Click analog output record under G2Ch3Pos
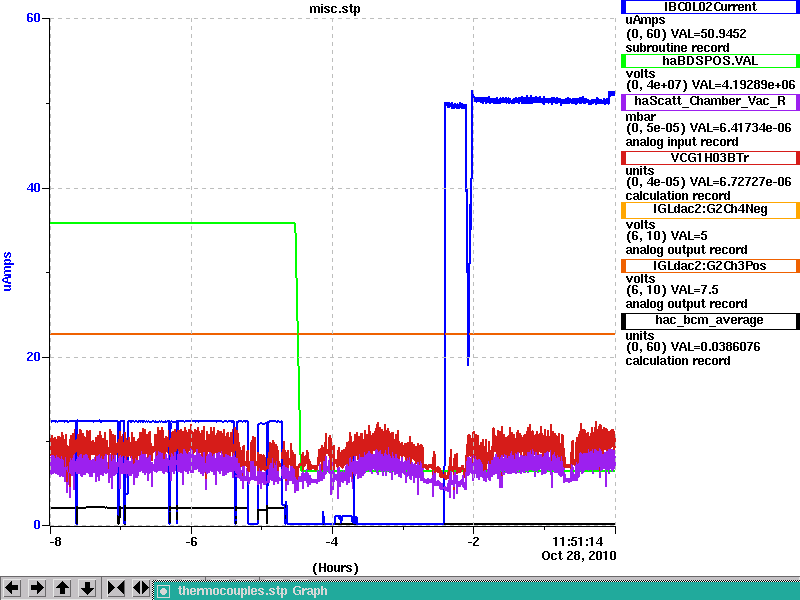 coord(686,304)
